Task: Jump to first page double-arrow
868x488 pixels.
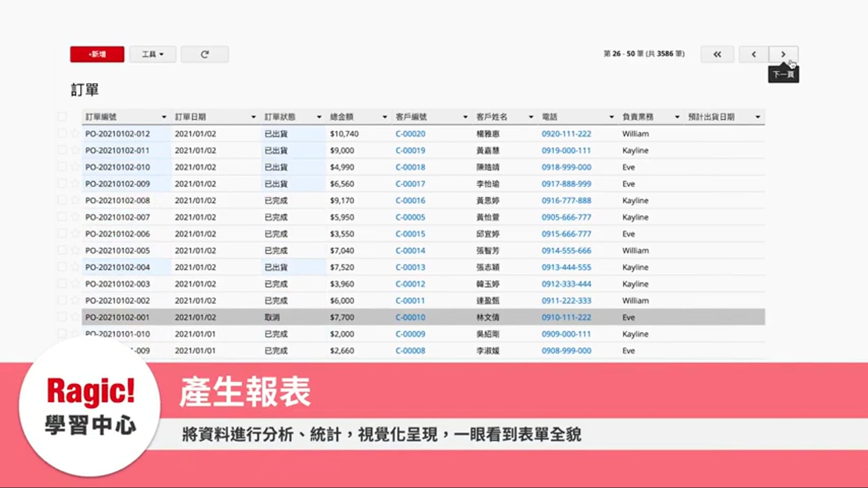Action: (717, 54)
